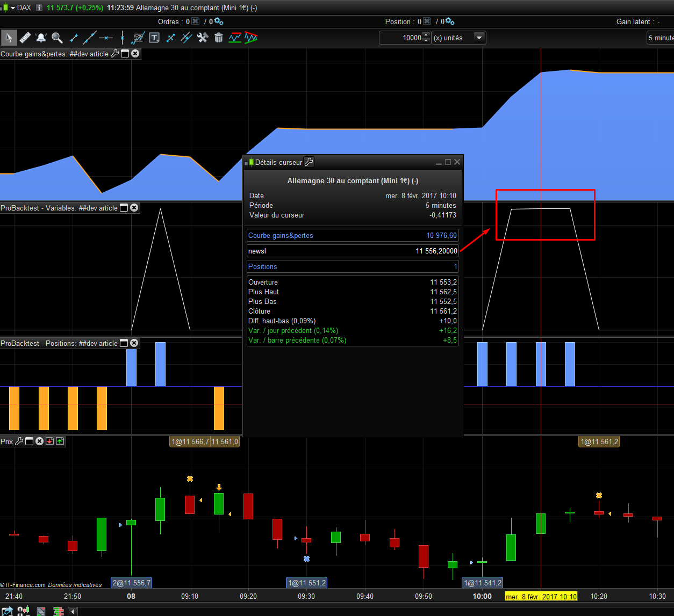This screenshot has width=674, height=616.
Task: Select the arrow drawing tool
Action: [x=170, y=38]
